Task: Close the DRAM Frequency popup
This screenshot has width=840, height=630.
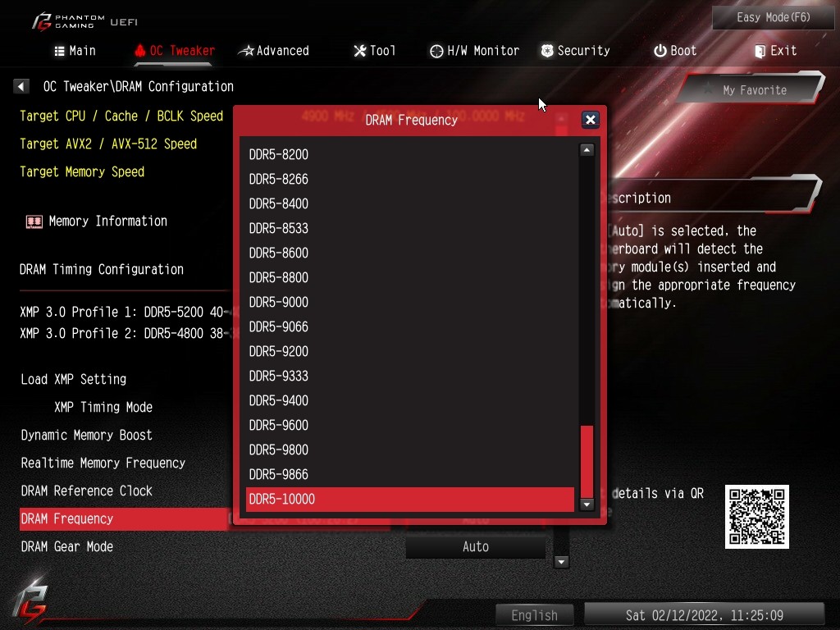Action: tap(591, 120)
